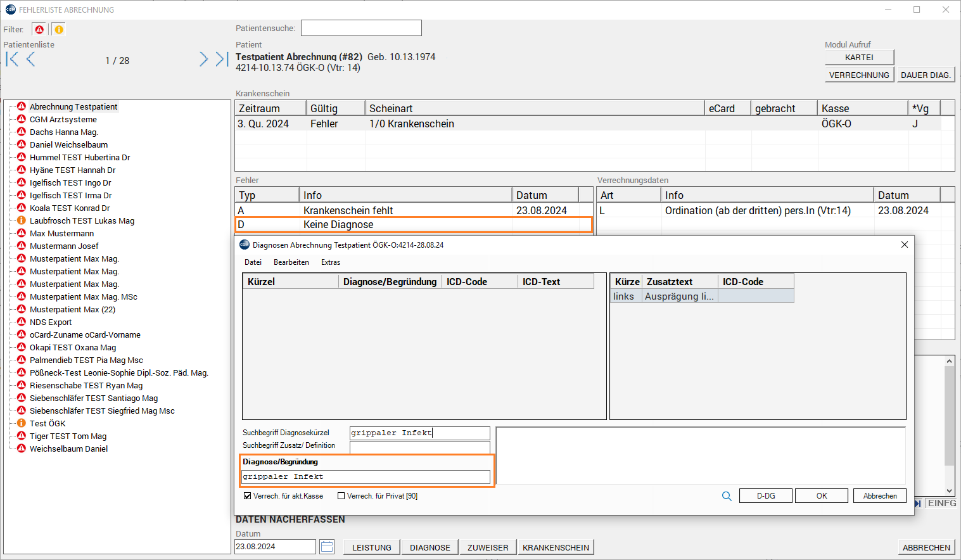This screenshot has height=560, width=961.
Task: Go to next patient arrow
Action: click(203, 60)
